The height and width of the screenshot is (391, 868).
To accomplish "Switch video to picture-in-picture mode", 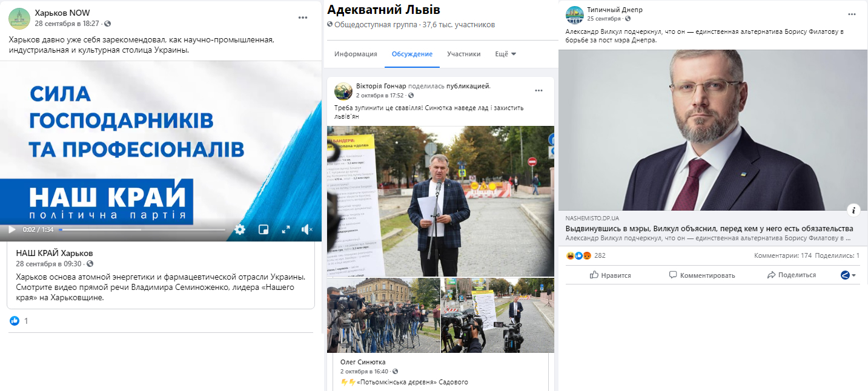I will [263, 229].
